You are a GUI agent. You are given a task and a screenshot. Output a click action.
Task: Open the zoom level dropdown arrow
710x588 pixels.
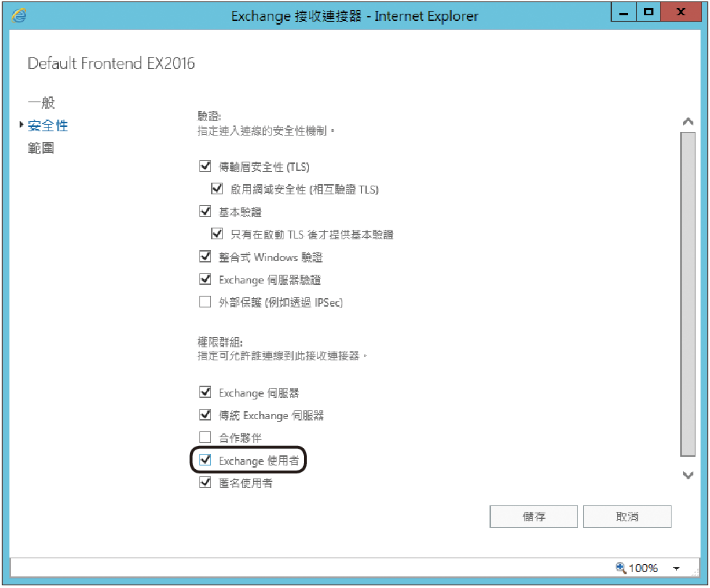[x=676, y=568]
